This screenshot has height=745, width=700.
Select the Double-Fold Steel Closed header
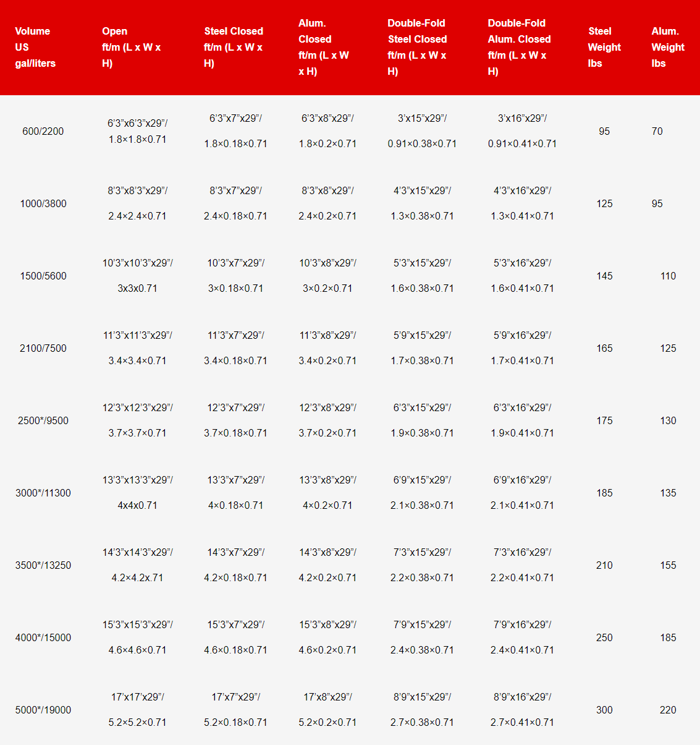pyautogui.click(x=417, y=47)
